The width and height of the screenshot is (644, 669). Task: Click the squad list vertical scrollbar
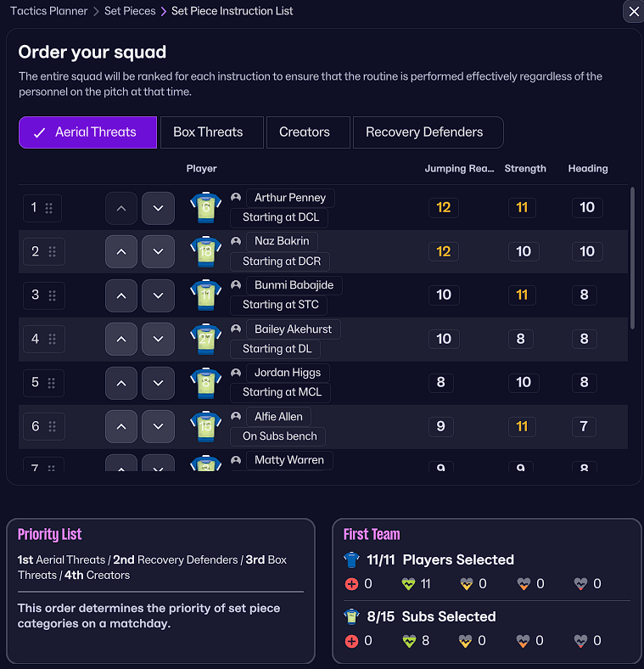[x=631, y=257]
